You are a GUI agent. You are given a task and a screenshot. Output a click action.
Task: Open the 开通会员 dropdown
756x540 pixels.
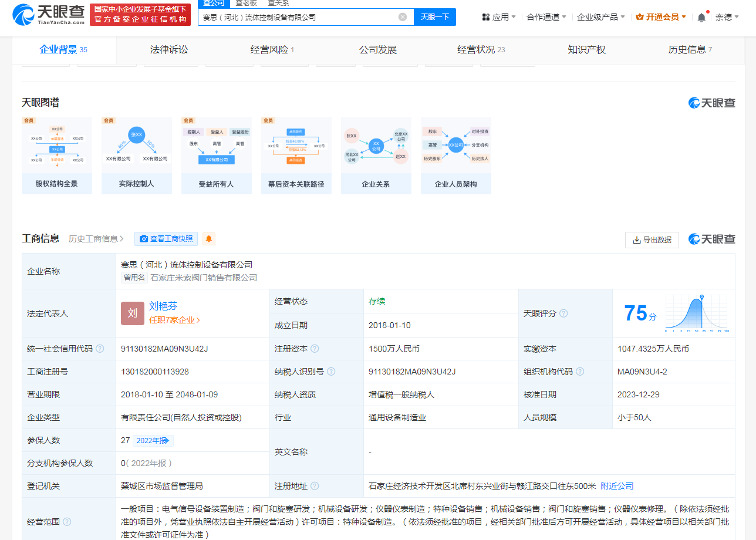pos(661,17)
